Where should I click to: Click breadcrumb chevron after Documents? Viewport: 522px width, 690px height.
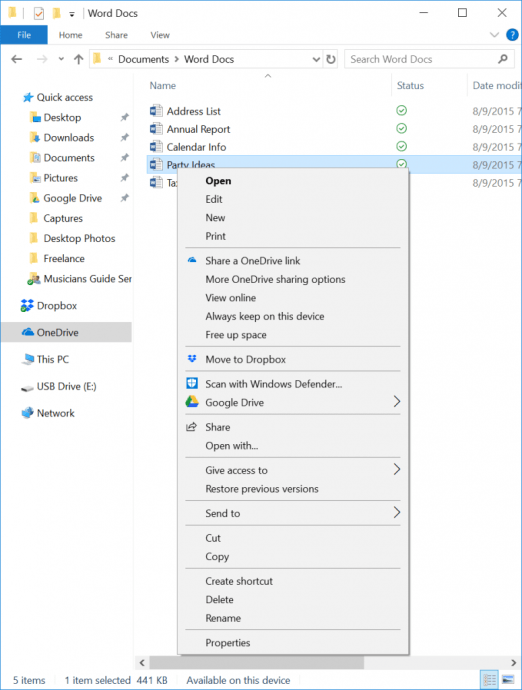pos(176,59)
